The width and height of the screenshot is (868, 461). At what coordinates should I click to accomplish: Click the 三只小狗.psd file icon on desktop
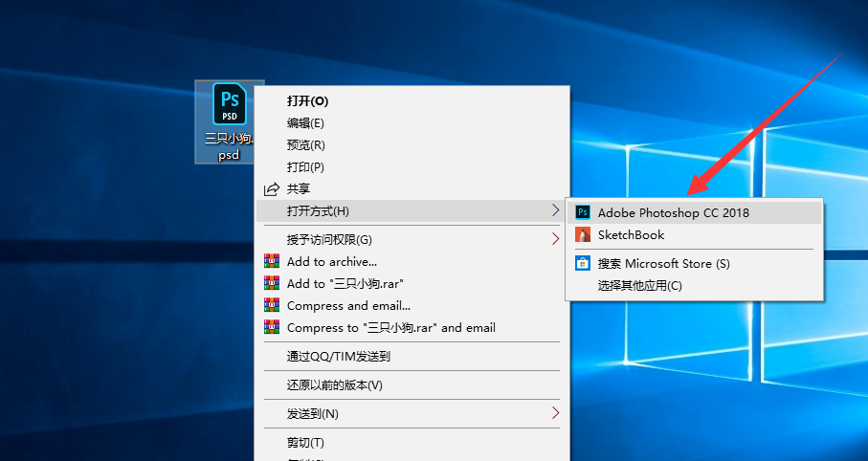tap(229, 104)
